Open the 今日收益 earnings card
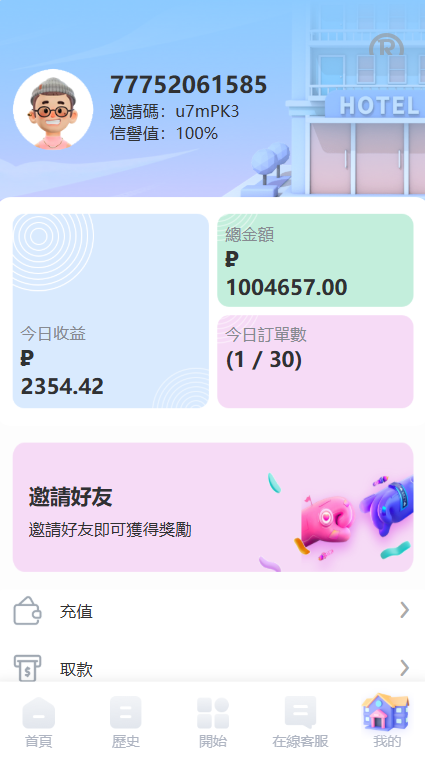 pyautogui.click(x=111, y=311)
